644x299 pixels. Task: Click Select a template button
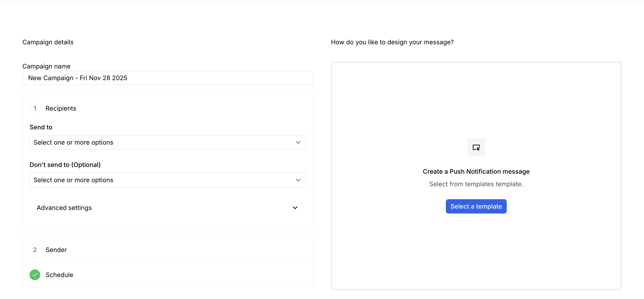point(476,206)
